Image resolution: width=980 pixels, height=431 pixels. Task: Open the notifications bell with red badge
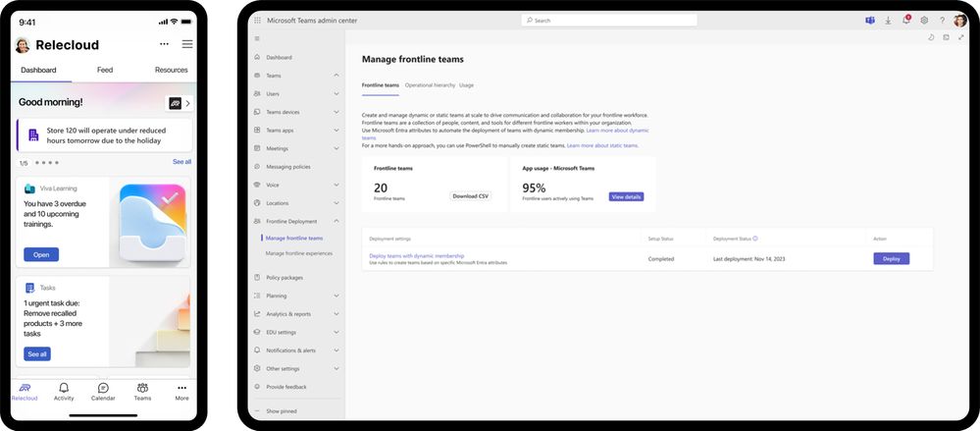click(906, 20)
